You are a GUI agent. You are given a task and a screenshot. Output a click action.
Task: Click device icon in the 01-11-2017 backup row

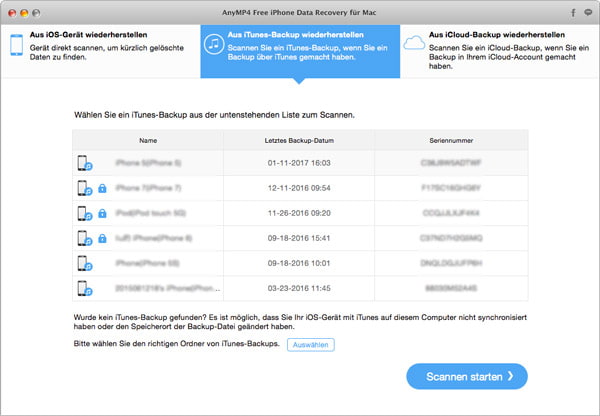(85, 163)
